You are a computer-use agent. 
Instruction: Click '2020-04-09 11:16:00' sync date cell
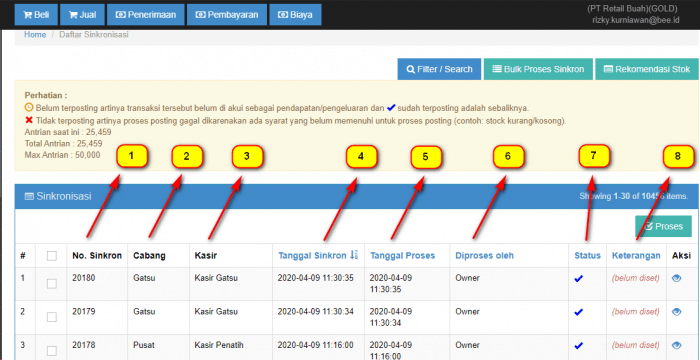point(316,345)
